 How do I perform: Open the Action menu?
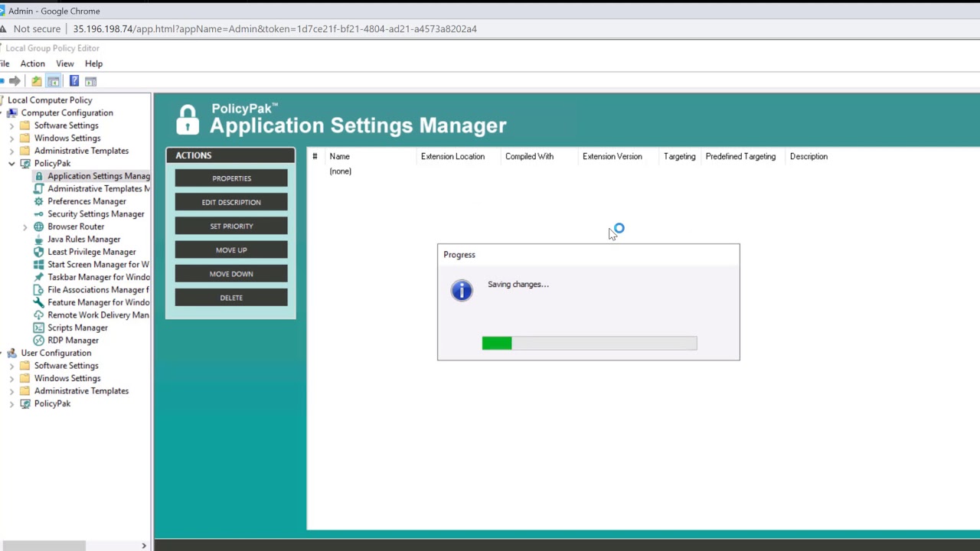pos(32,64)
